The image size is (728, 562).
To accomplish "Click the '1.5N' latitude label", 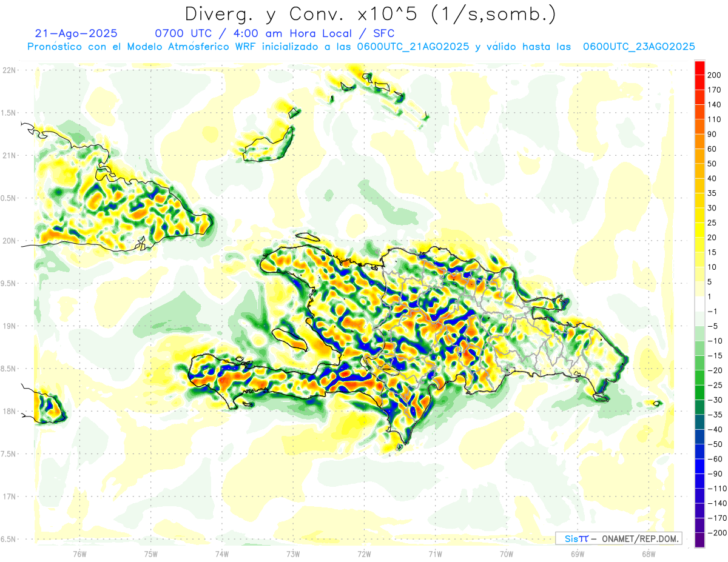I will (8, 113).
